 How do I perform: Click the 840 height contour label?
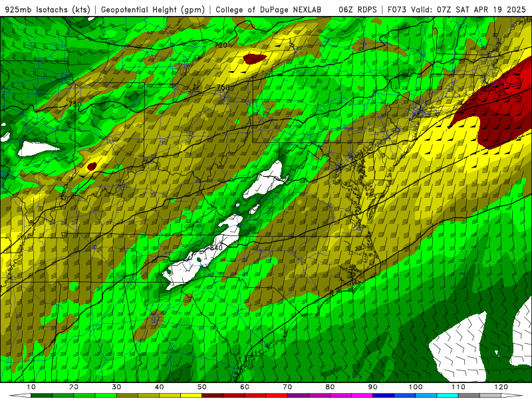215,247
